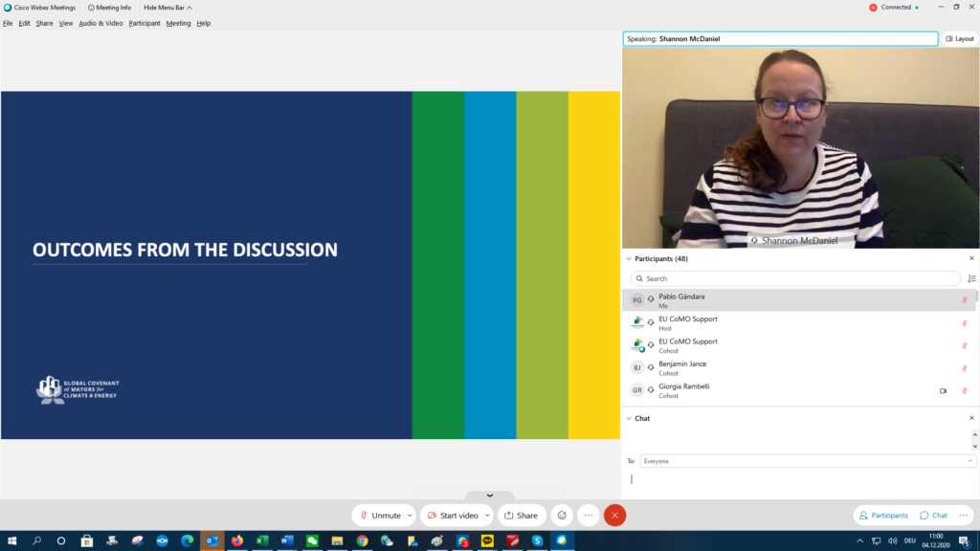Click in the participant Search field

coord(794,278)
